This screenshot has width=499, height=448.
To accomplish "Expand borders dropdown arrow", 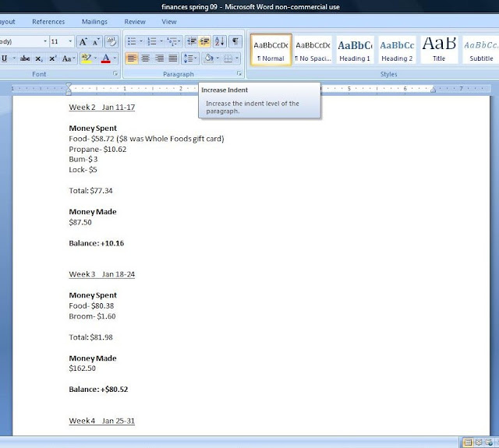I will click(x=237, y=58).
